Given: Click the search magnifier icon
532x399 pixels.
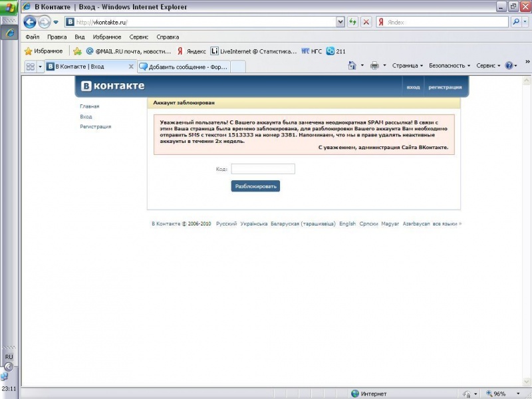Looking at the screenshot, I should (517, 22).
